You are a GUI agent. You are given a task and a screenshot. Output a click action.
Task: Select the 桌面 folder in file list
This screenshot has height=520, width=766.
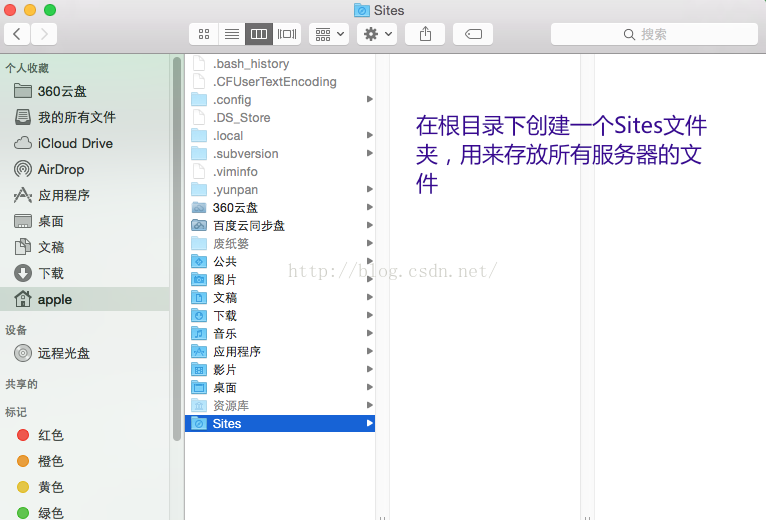[280, 388]
